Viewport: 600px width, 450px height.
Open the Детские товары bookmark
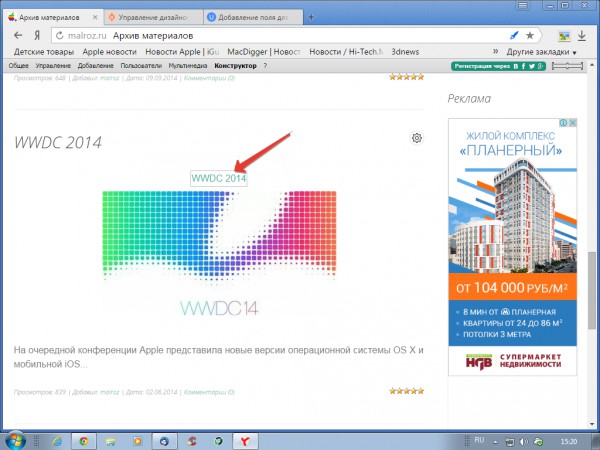(44, 52)
